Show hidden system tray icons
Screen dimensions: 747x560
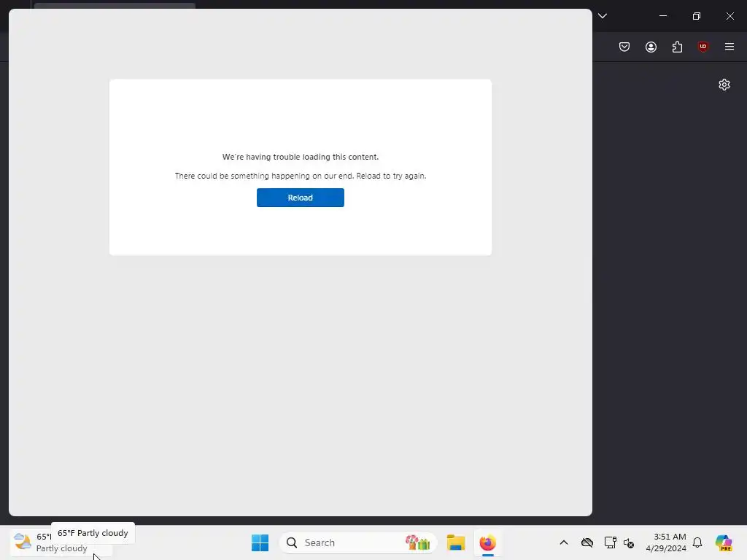[564, 542]
